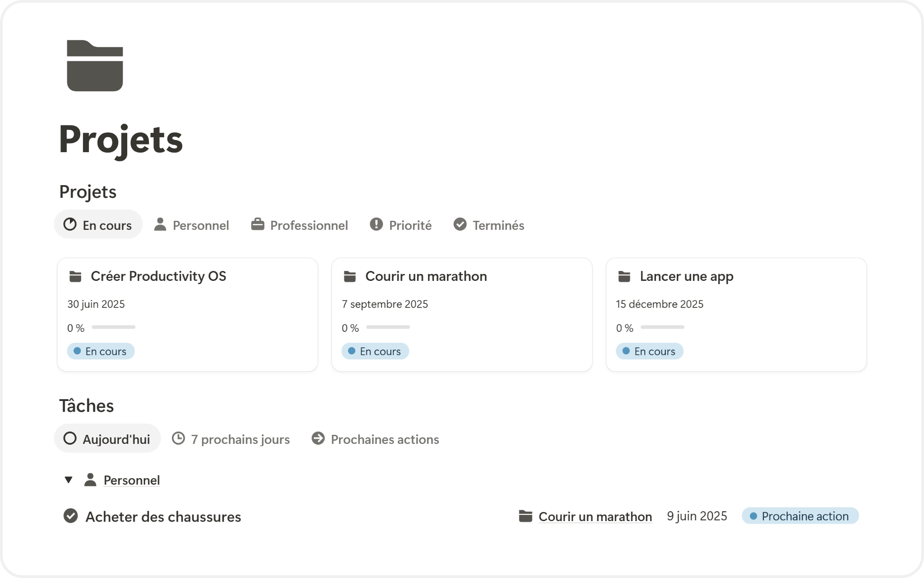The height and width of the screenshot is (578, 924).
Task: Open the Acheter des chaussures task title
Action: (163, 517)
